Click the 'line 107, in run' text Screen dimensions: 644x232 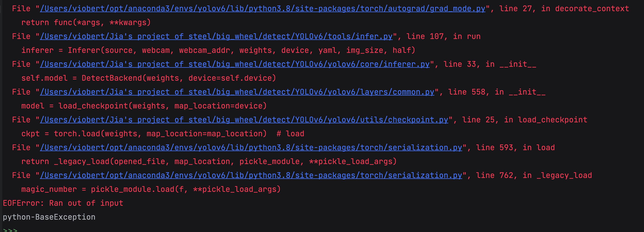[443, 37]
